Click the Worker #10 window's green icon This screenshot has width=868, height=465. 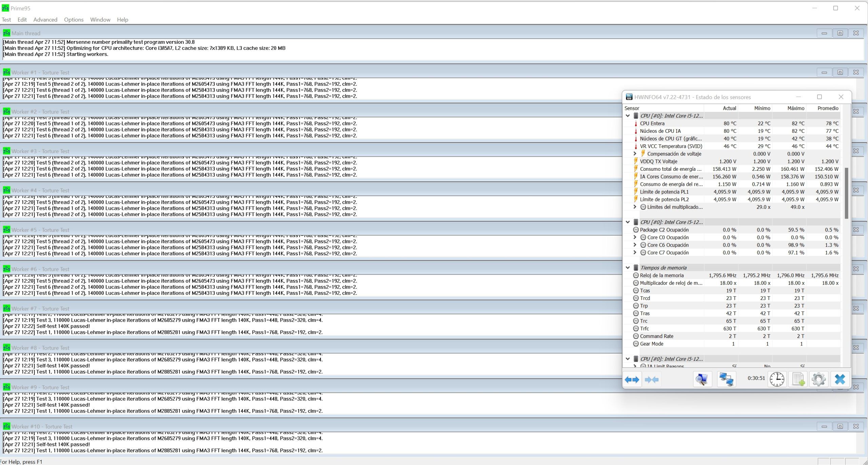click(6, 426)
